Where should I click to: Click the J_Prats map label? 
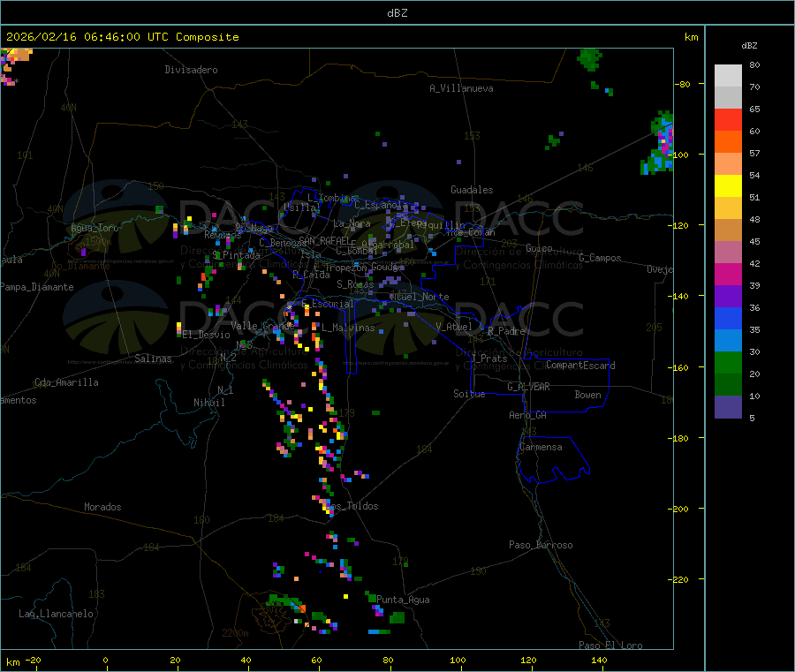click(488, 359)
